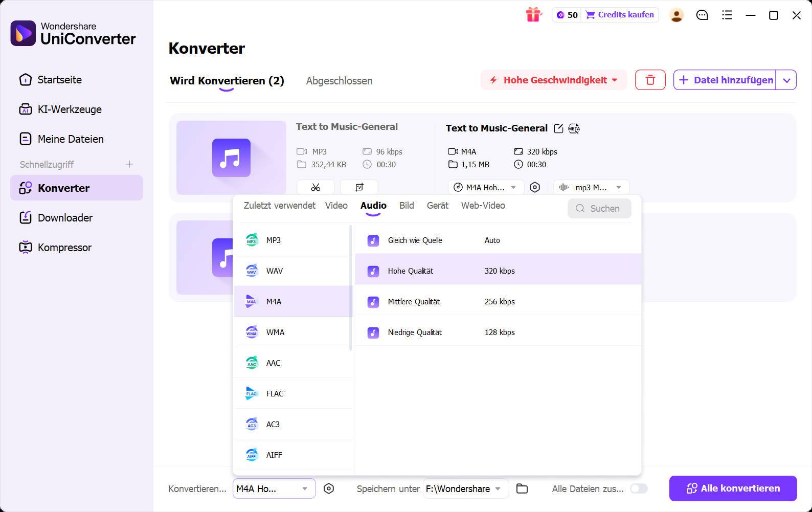Screen dimensions: 812x512
Task: Select the WMA format
Action: pos(294,332)
